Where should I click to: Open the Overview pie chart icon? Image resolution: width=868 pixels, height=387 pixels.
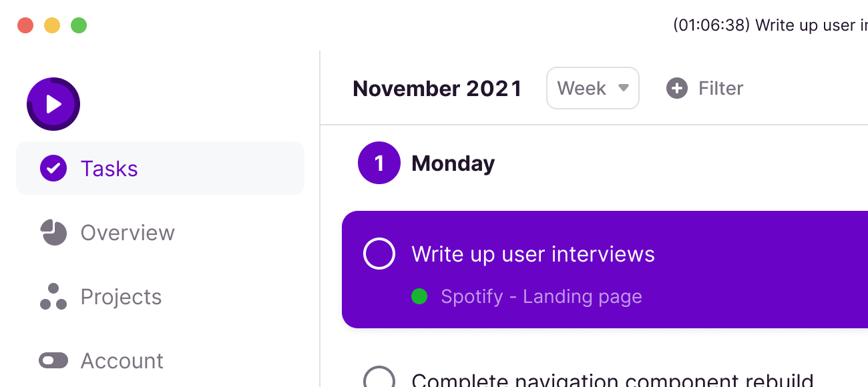pyautogui.click(x=53, y=232)
